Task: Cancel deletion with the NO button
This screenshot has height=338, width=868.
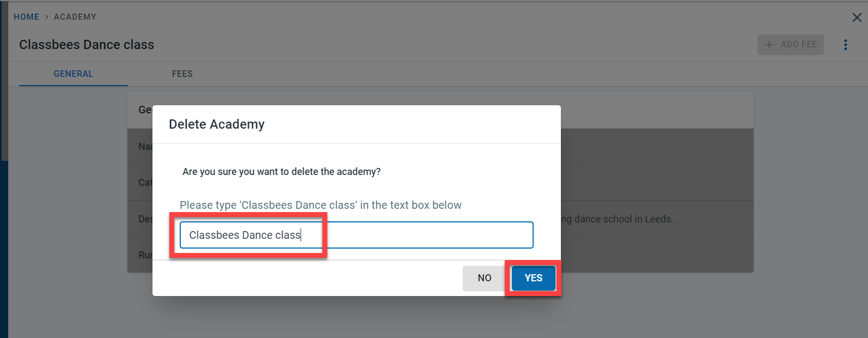Action: click(x=484, y=278)
